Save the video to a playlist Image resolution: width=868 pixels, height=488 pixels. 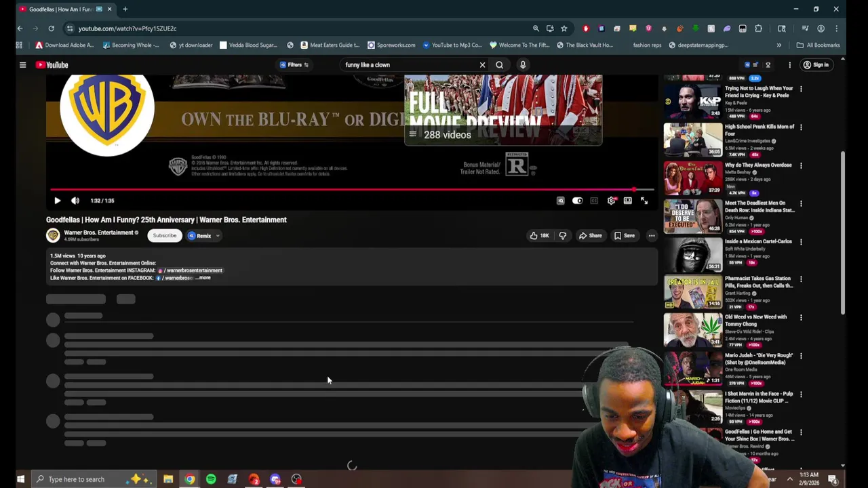coord(624,236)
